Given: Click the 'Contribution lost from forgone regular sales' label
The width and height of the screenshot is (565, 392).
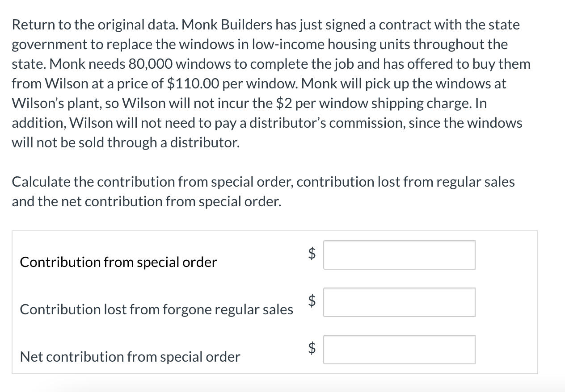Looking at the screenshot, I should pos(156,309).
